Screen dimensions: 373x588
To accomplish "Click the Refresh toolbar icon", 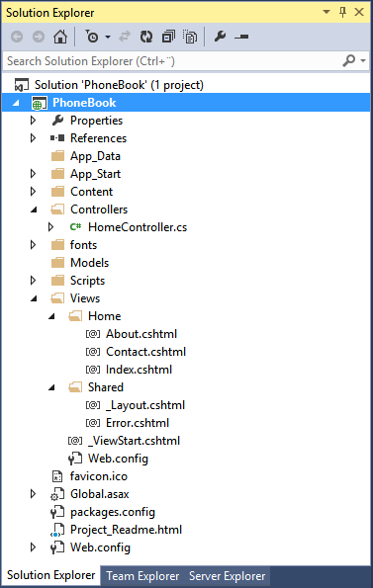I will pos(146,37).
